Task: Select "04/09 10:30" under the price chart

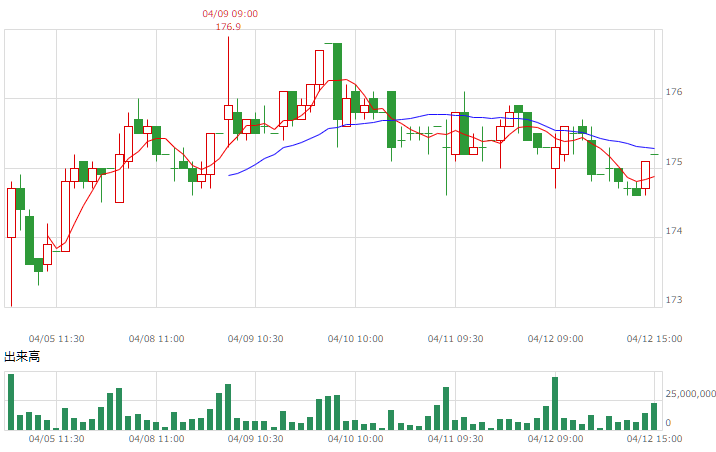Action: coord(255,339)
